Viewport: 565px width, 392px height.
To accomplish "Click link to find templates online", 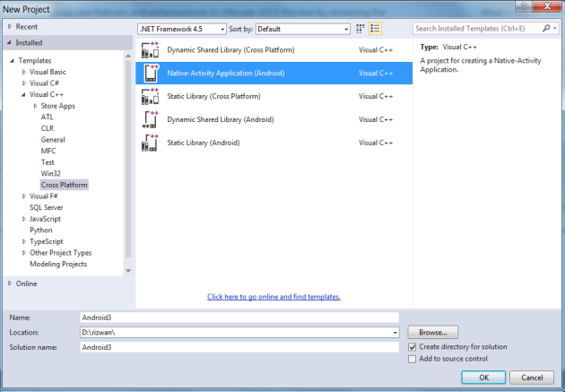I will pos(274,297).
